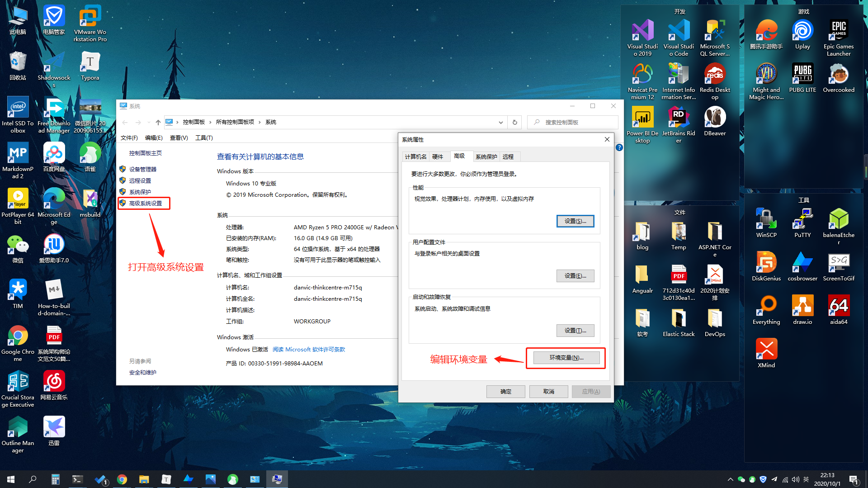Viewport: 868px width, 488px height.
Task: Open 控制面板主页 link
Action: (145, 153)
